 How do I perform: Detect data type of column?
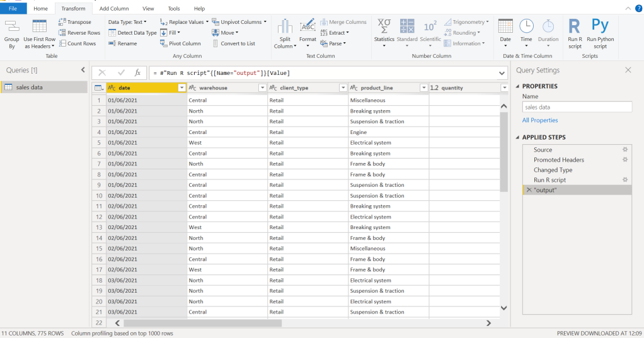pyautogui.click(x=132, y=32)
